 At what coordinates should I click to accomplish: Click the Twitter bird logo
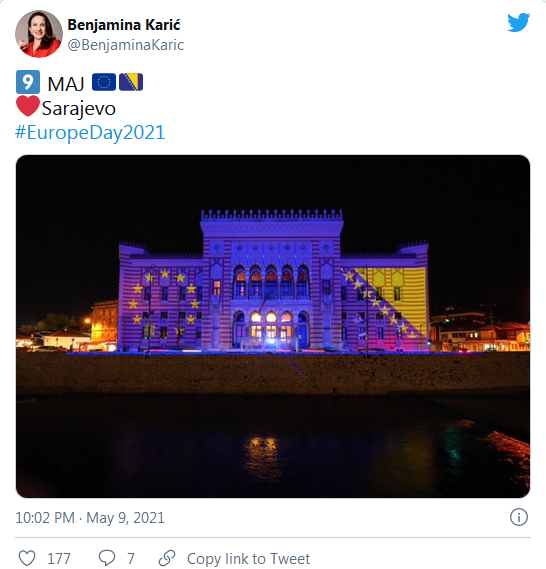518,22
